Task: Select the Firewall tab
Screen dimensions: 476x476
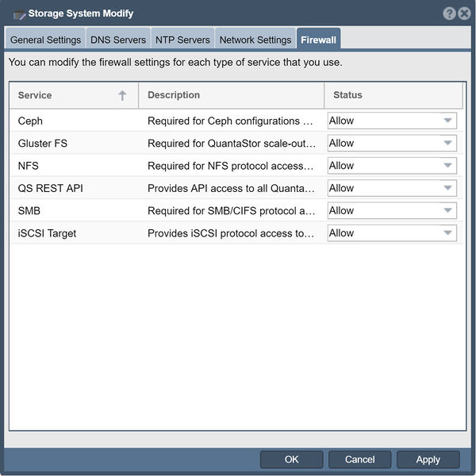Action: coord(318,40)
